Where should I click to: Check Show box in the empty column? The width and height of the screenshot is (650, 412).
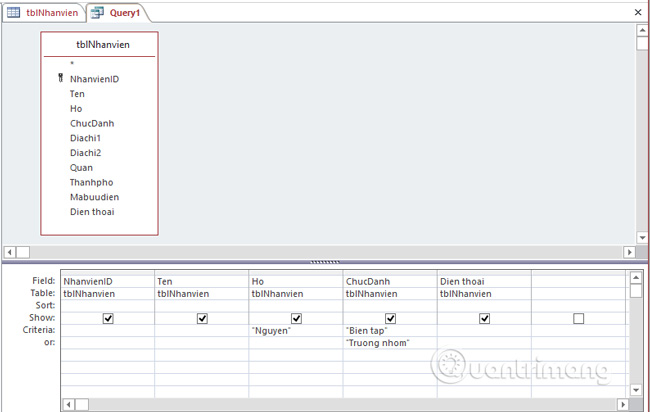click(x=578, y=318)
